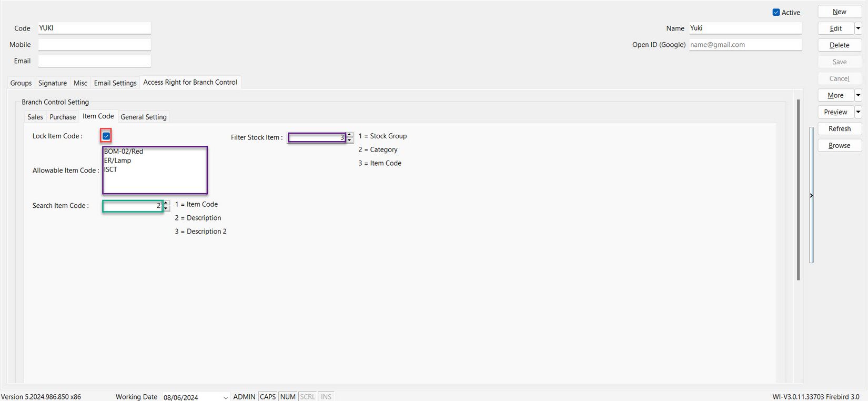
Task: Expand the Working Date dropdown
Action: click(x=226, y=397)
